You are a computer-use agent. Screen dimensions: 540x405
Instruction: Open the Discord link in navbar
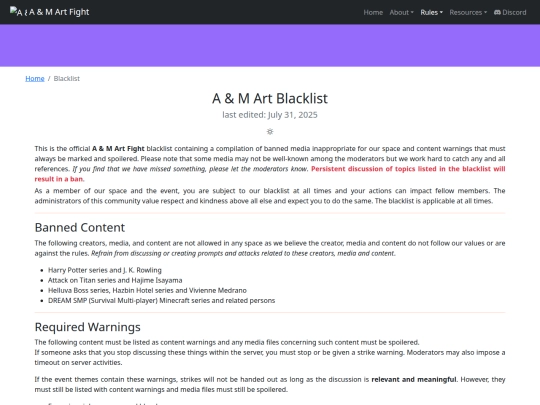point(510,12)
